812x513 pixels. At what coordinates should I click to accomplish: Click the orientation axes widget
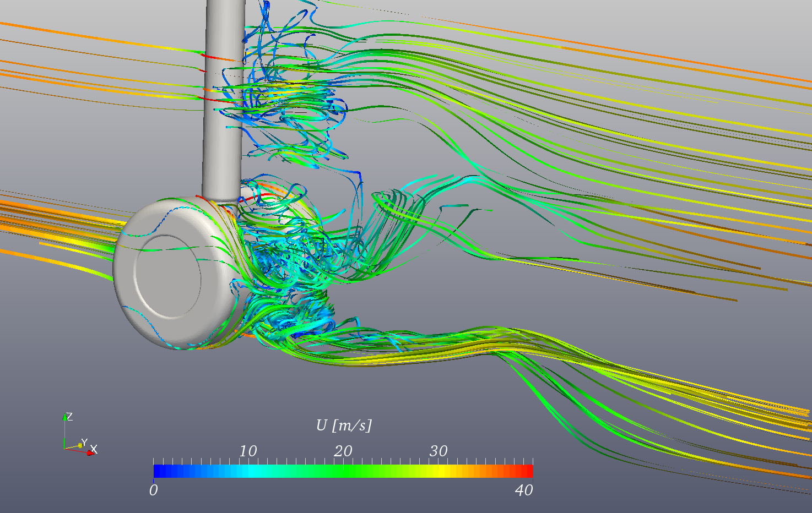(x=77, y=435)
